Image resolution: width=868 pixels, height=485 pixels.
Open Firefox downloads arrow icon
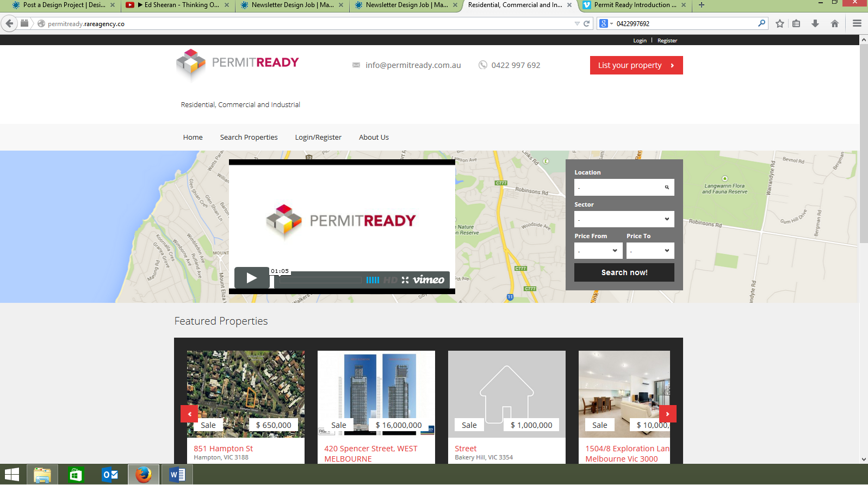coord(815,23)
